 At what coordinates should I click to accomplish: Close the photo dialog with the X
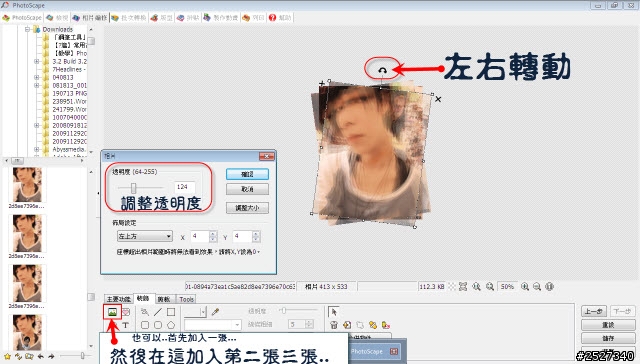pyautogui.click(x=267, y=156)
